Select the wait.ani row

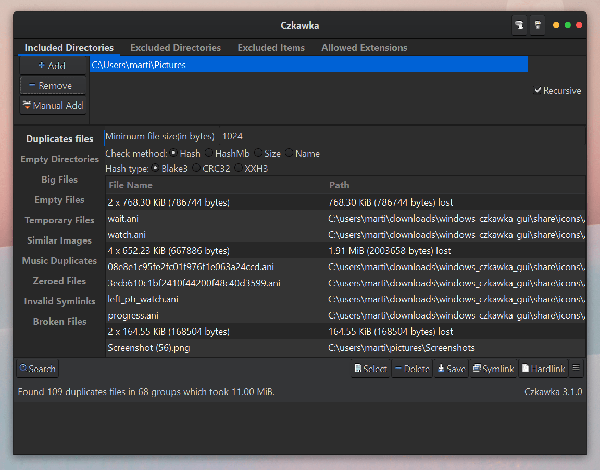click(x=346, y=219)
